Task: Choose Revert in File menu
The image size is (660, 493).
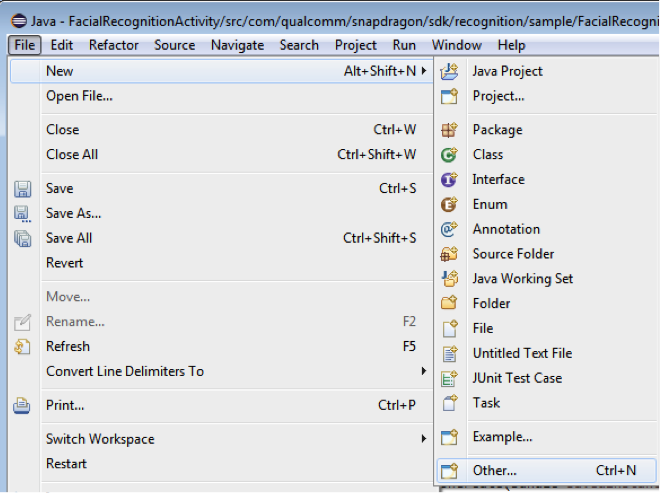Action: 221,263
